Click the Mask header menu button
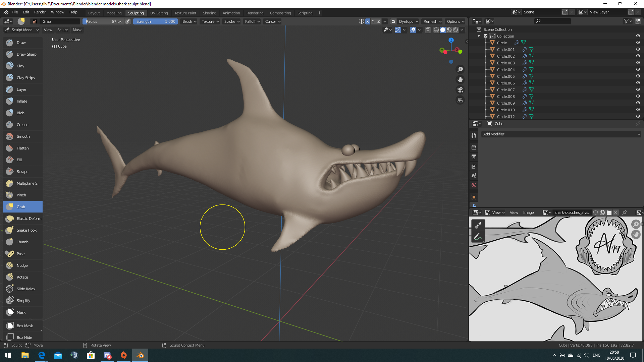Image resolution: width=644 pixels, height=362 pixels. click(77, 30)
